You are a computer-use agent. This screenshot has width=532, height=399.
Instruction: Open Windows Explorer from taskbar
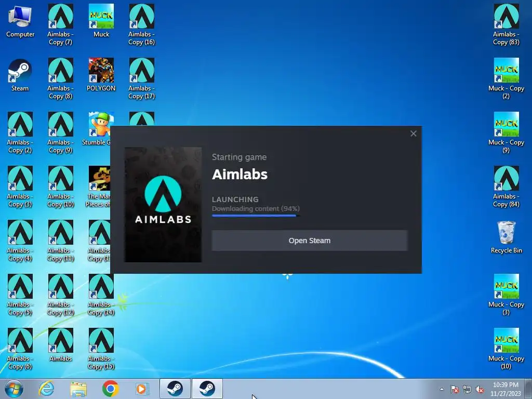click(78, 389)
